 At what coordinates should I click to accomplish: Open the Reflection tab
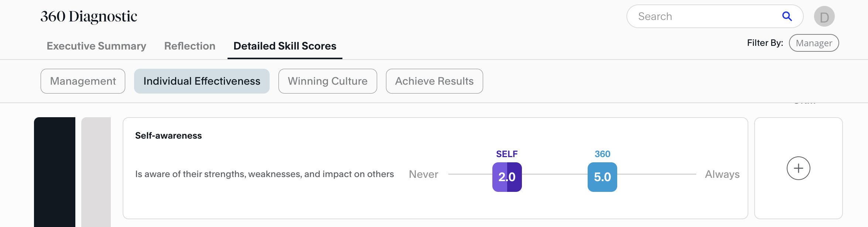tap(189, 46)
